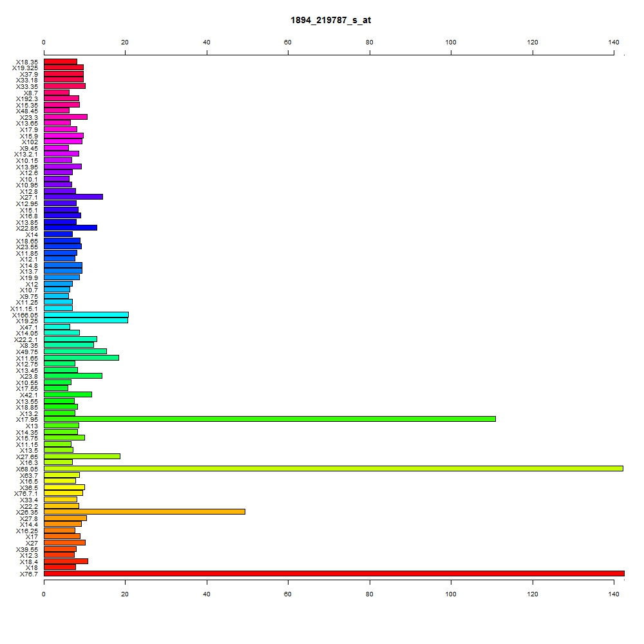Select the row label X102
644x644 pixels.
[30, 142]
